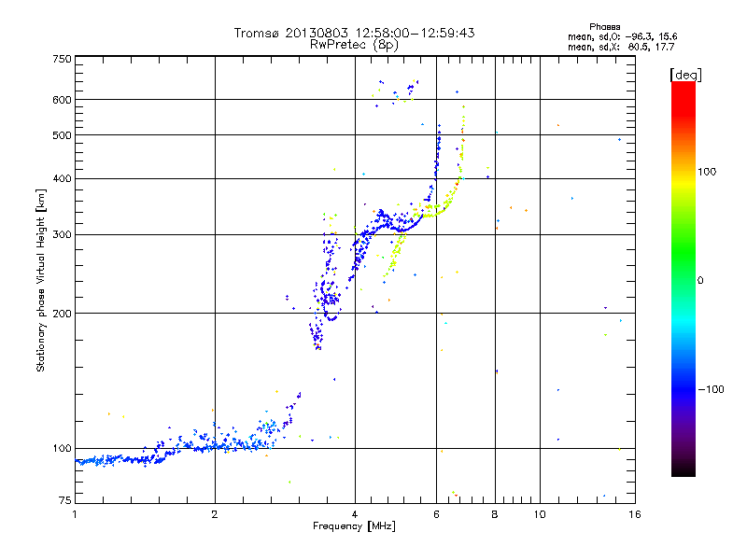Click the '200' height axis tick
Image resolution: width=747 pixels, height=560 pixels.
coord(62,314)
